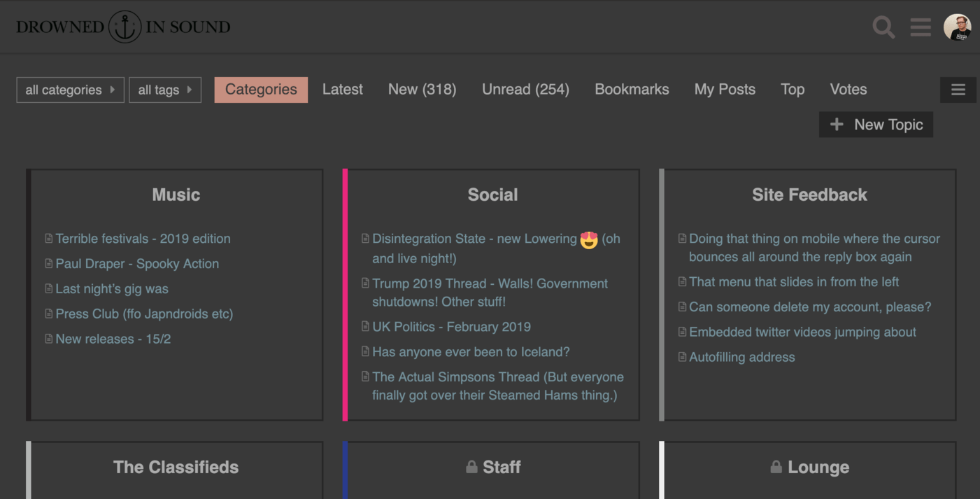Click the lock icon beside Staff
The height and width of the screenshot is (499, 980).
point(471,467)
